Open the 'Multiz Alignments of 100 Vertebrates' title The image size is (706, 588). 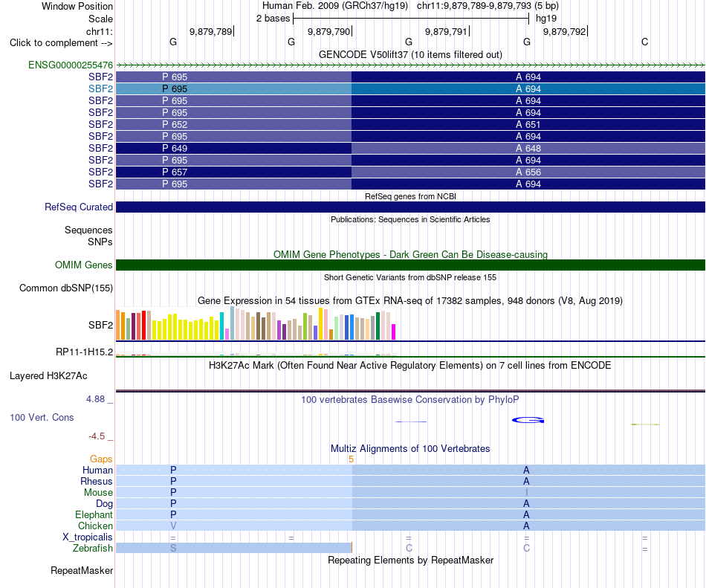(410, 448)
